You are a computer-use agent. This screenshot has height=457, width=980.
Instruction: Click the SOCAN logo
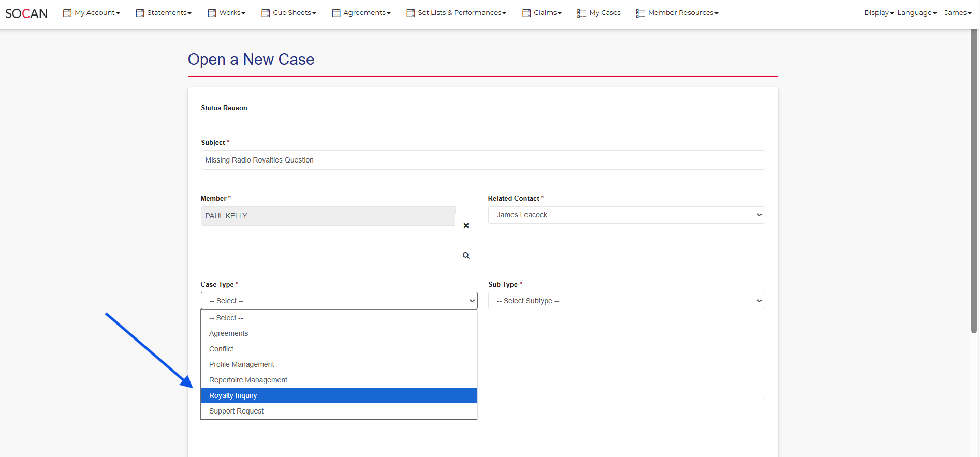pos(26,13)
